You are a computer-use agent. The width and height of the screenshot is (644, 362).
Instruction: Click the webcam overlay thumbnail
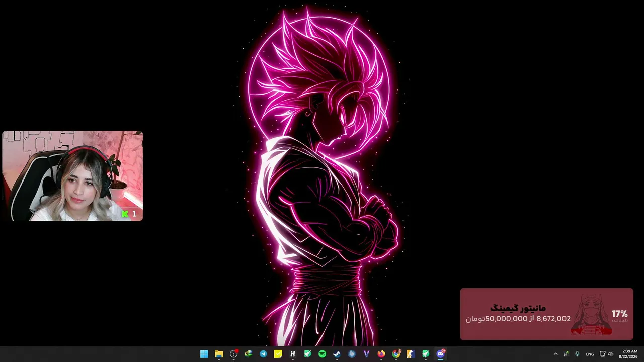pyautogui.click(x=72, y=176)
